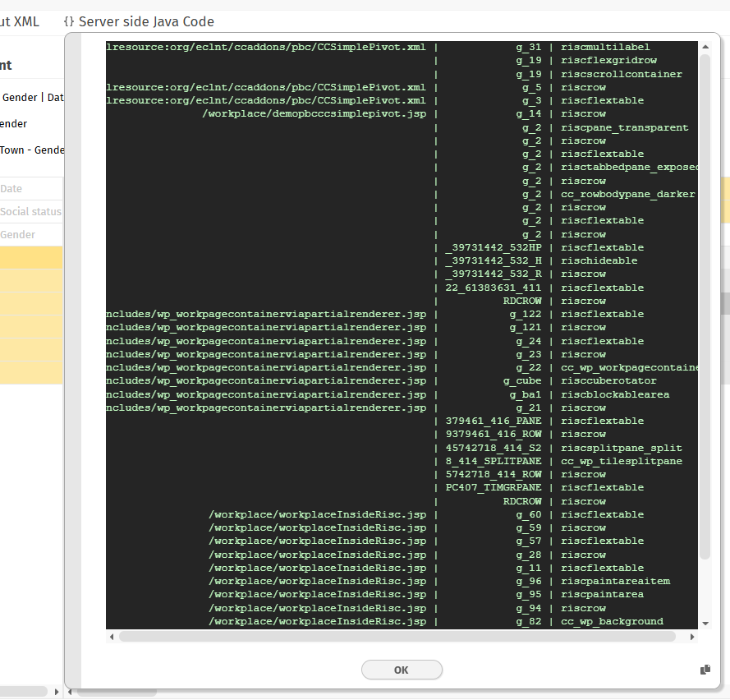The width and height of the screenshot is (730, 700).
Task: Click right arrow of bottom-left page scrollbar
Action: (x=57, y=692)
